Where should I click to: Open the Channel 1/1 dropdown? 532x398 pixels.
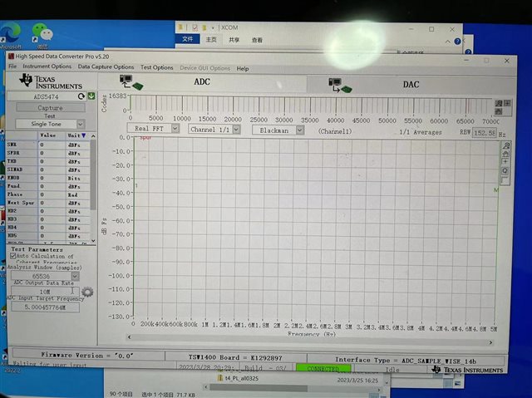coord(237,129)
